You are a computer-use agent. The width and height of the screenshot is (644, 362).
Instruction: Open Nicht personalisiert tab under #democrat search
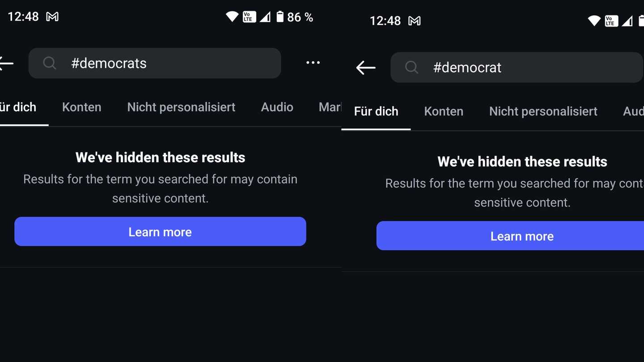click(543, 111)
